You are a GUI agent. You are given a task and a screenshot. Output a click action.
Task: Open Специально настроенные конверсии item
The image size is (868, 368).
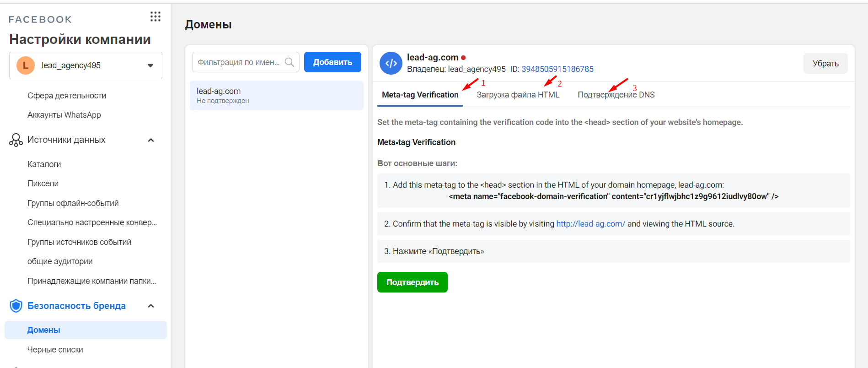tap(92, 222)
